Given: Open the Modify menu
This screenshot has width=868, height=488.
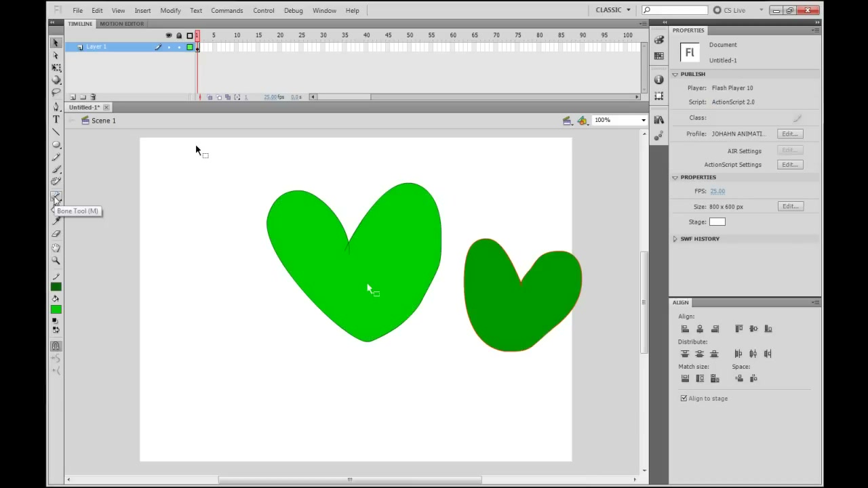Looking at the screenshot, I should (170, 10).
